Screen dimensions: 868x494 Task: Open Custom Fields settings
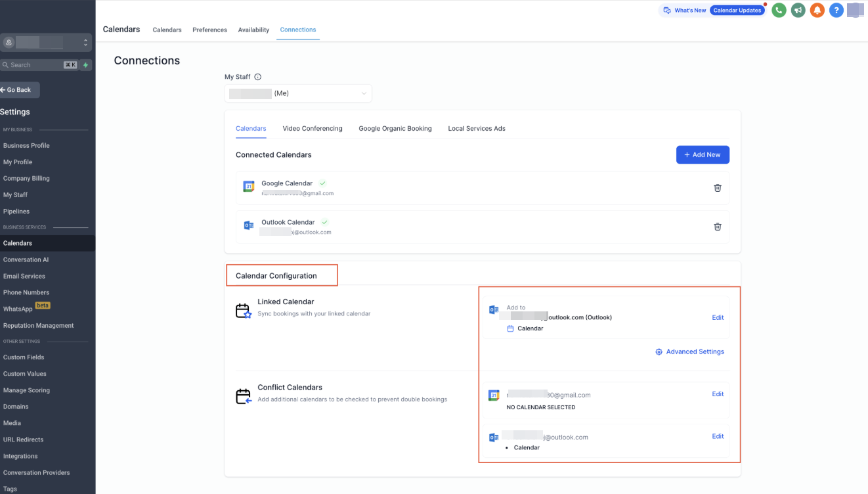point(24,357)
